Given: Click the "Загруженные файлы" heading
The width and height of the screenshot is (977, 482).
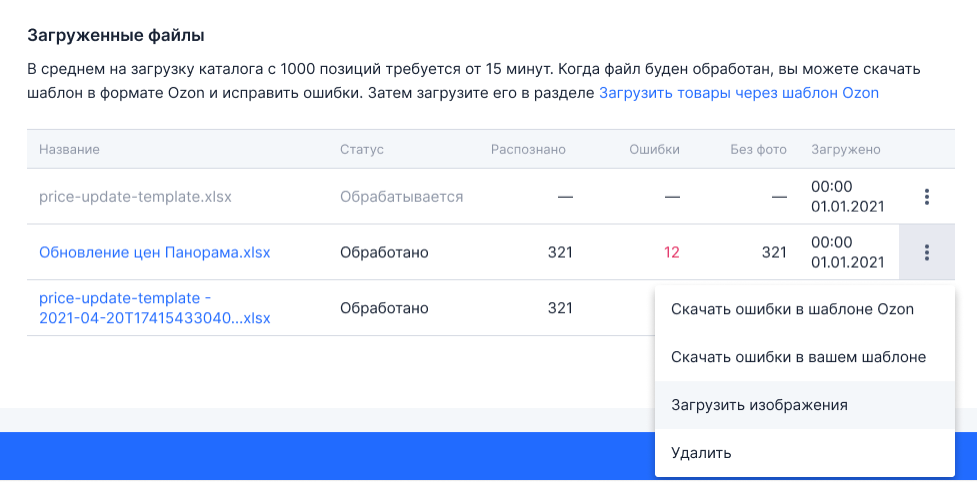Looking at the screenshot, I should pyautogui.click(x=116, y=35).
